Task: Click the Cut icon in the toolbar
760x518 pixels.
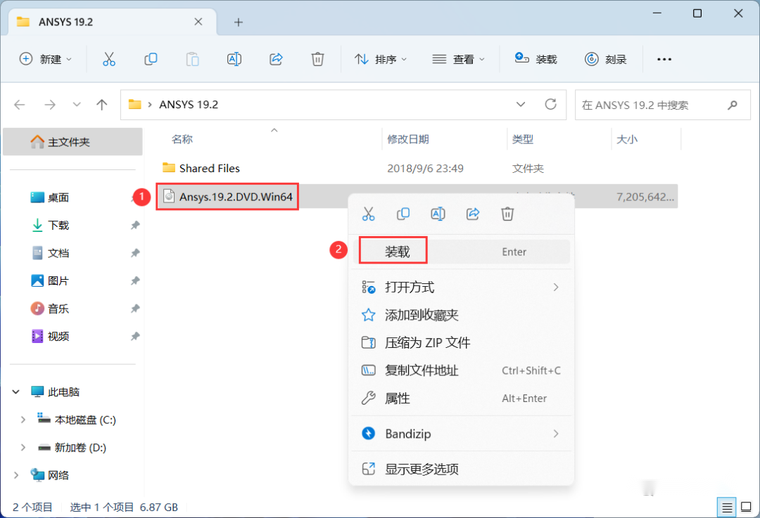Action: (x=109, y=59)
